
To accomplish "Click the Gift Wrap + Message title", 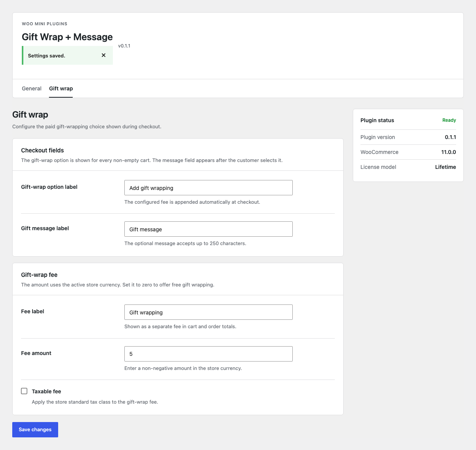I will click(x=67, y=37).
